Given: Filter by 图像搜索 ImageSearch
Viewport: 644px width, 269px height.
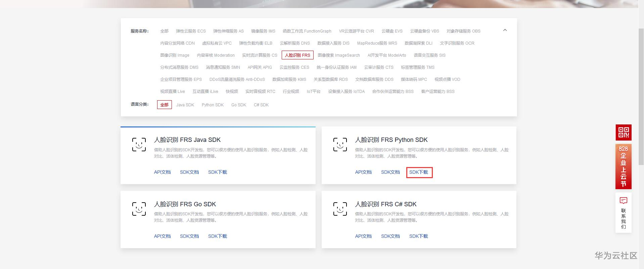Looking at the screenshot, I should coord(338,55).
